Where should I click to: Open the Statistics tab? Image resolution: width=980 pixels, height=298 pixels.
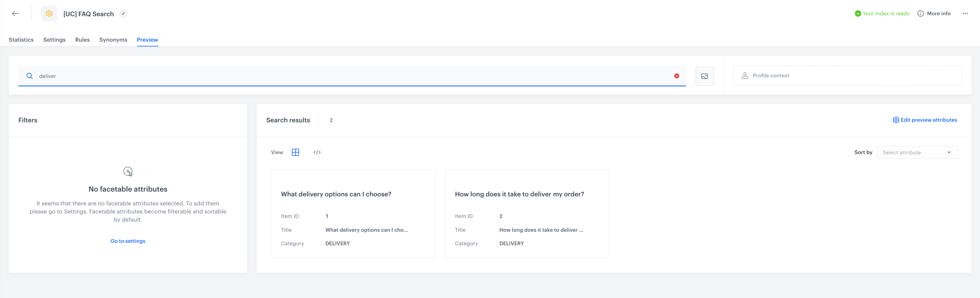pyautogui.click(x=21, y=40)
